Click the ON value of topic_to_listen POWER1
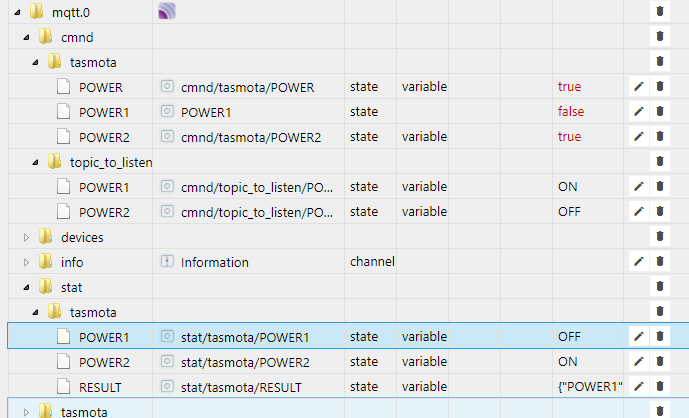 (x=568, y=187)
